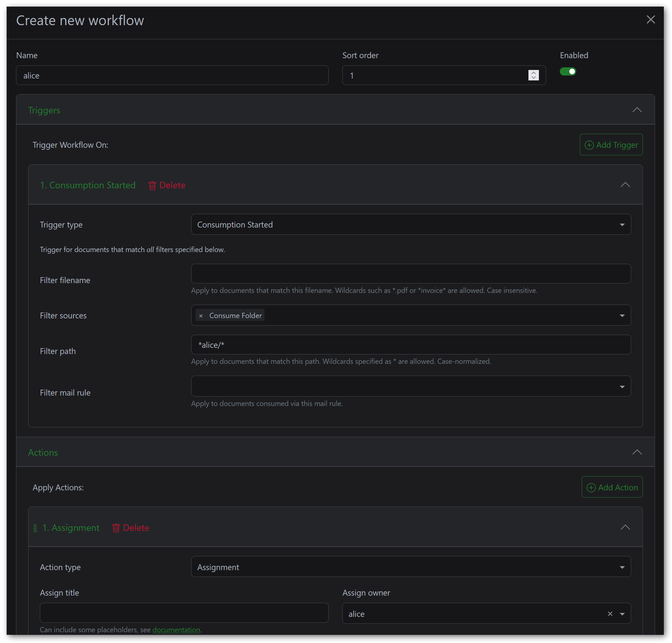Screen dimensions: 672x643
Task: Clear alice from Assign owner using x icon
Action: point(610,614)
